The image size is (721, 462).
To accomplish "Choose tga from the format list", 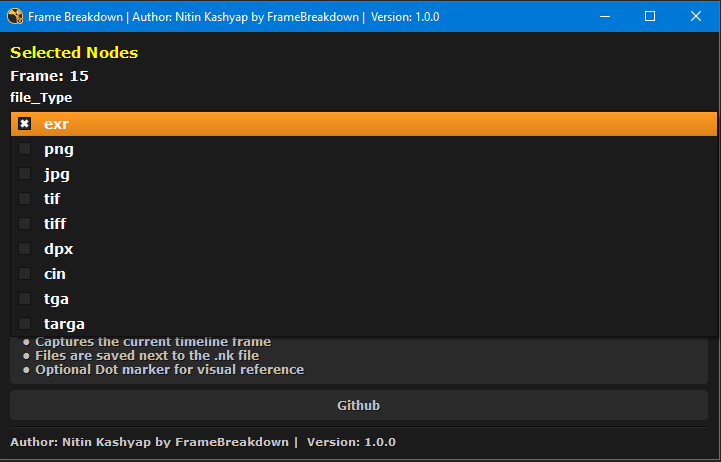I will pos(56,299).
